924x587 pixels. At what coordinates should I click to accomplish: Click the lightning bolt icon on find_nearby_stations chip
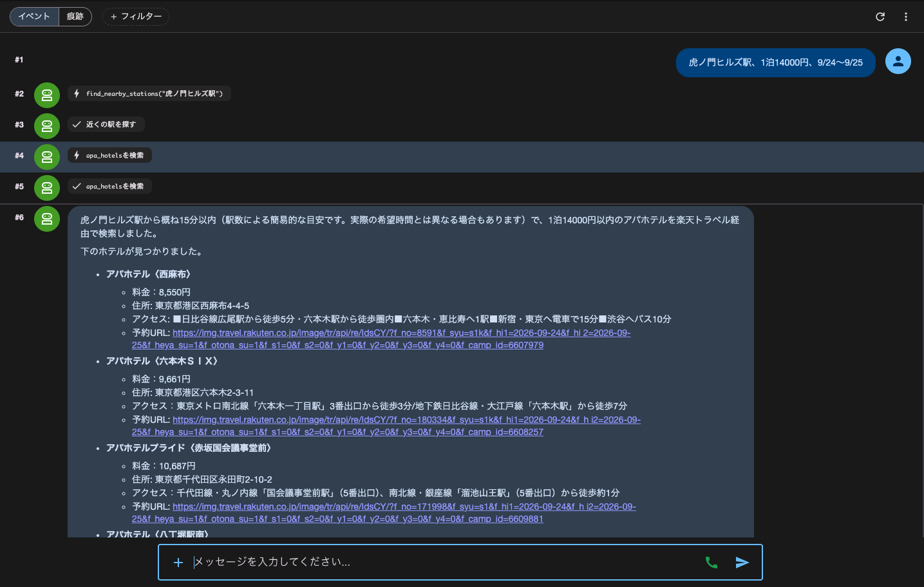(77, 93)
